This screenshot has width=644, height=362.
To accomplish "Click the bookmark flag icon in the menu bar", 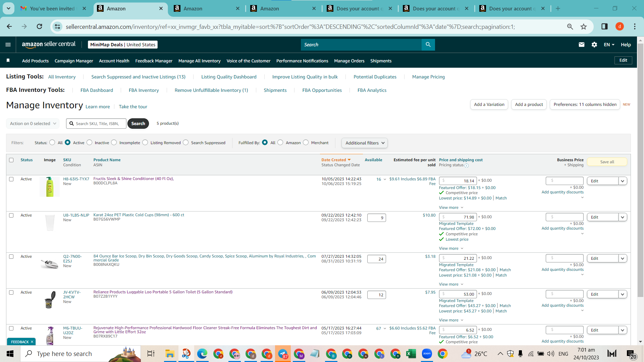I will coord(8,60).
